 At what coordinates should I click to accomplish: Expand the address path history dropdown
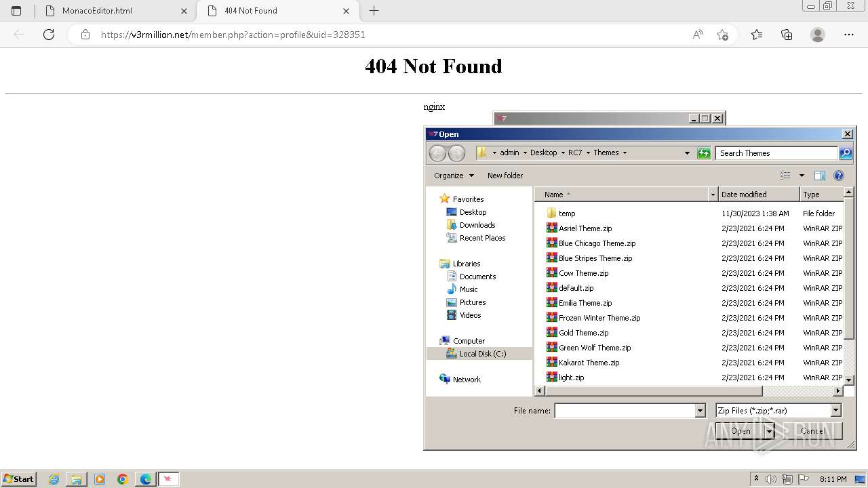[687, 153]
